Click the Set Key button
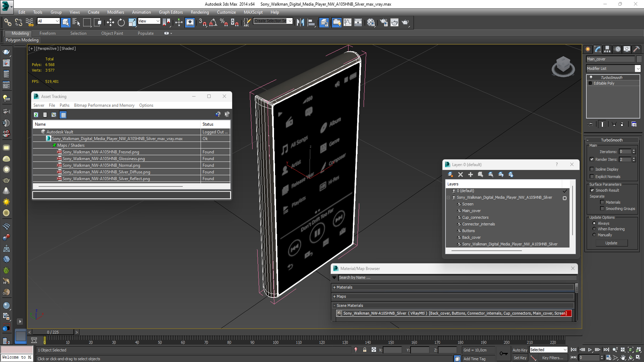Screen dimensions: 644x362 tap(520, 358)
